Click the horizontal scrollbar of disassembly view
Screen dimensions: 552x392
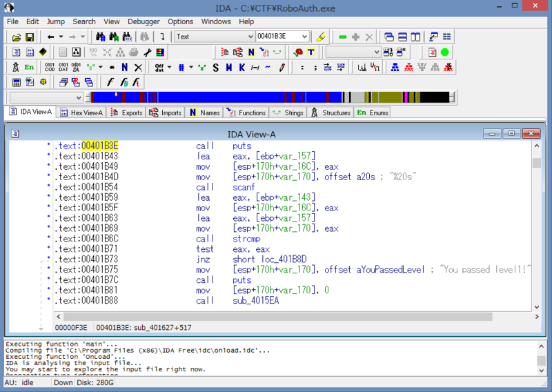(x=297, y=317)
